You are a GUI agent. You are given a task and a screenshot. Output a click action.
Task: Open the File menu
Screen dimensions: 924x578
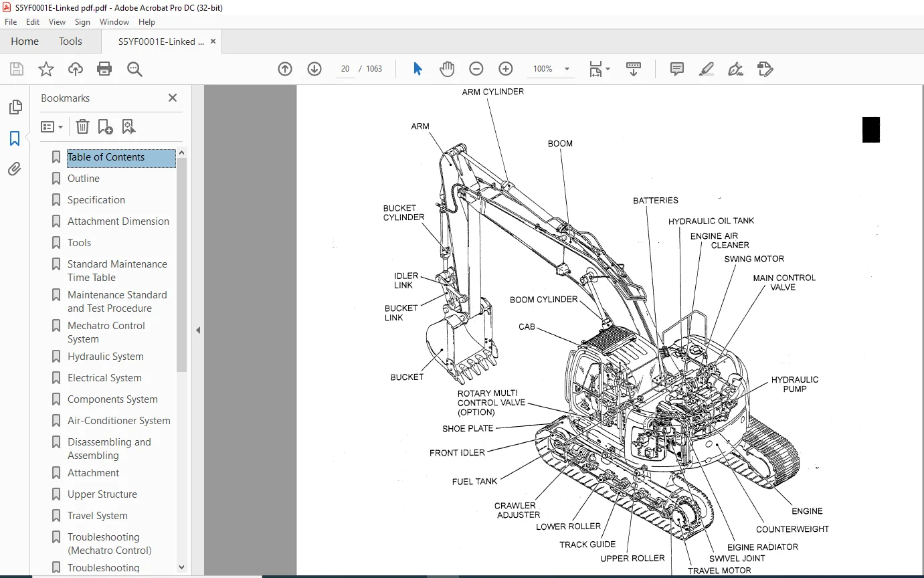(x=11, y=22)
